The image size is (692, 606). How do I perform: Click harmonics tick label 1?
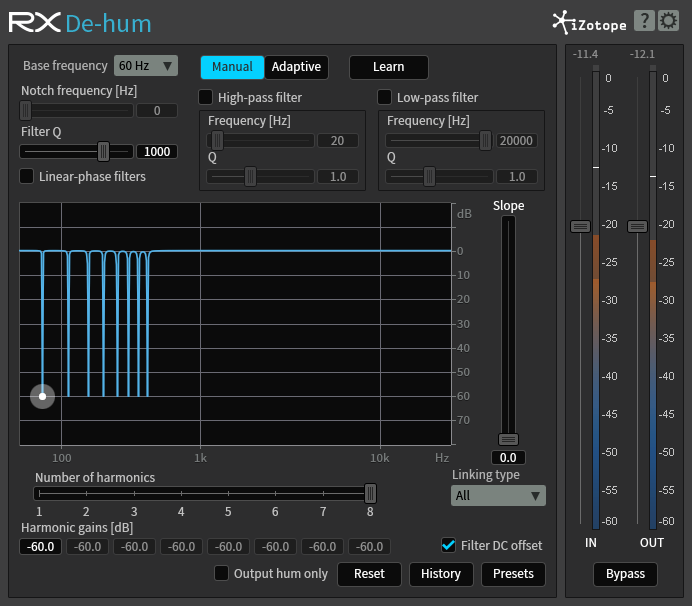point(39,512)
